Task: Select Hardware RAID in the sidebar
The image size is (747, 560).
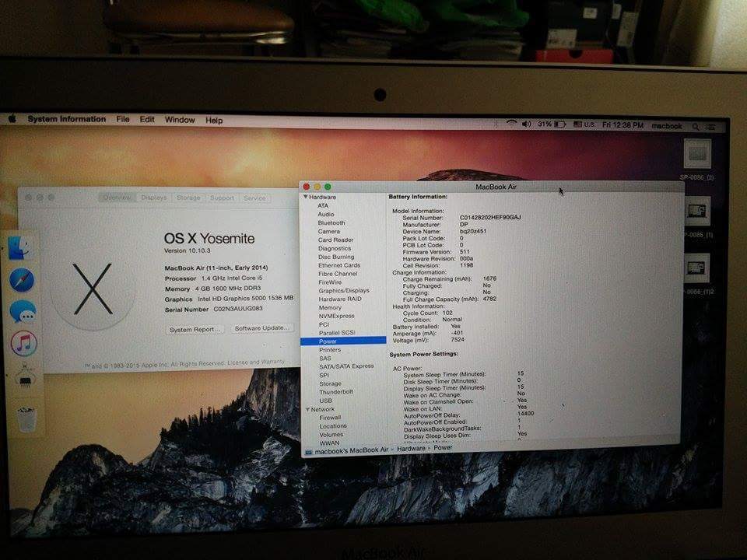Action: click(x=340, y=299)
